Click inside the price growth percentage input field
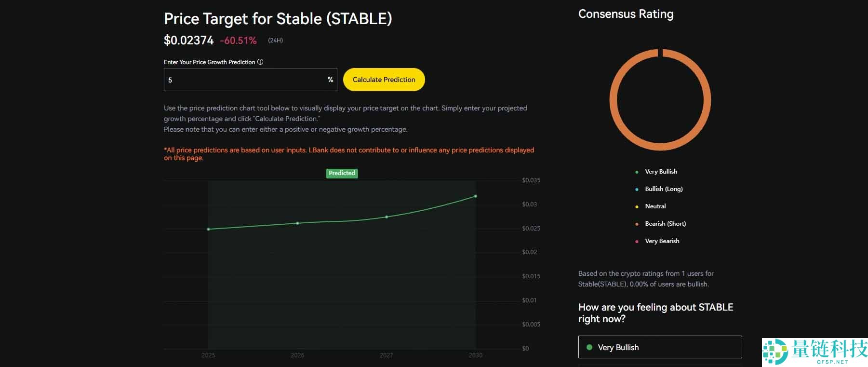The image size is (868, 367). pos(250,80)
